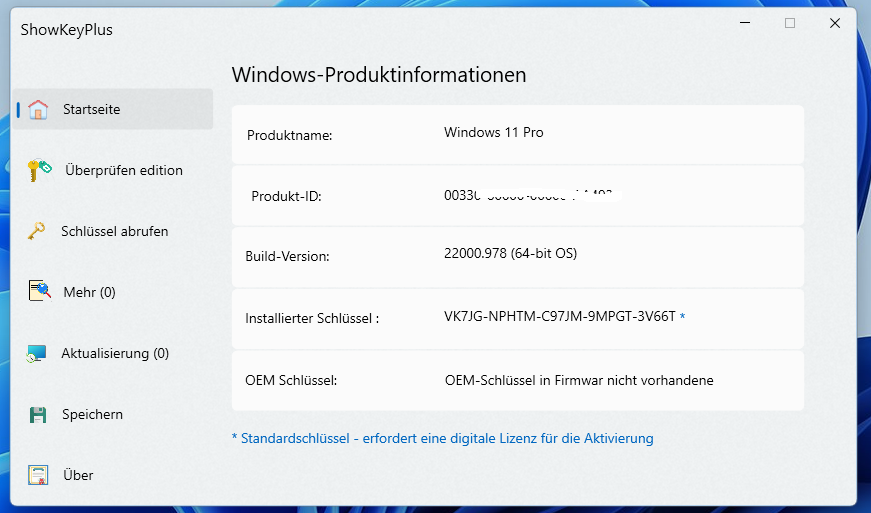Open the Über page
This screenshot has height=513, width=871.
tap(113, 475)
